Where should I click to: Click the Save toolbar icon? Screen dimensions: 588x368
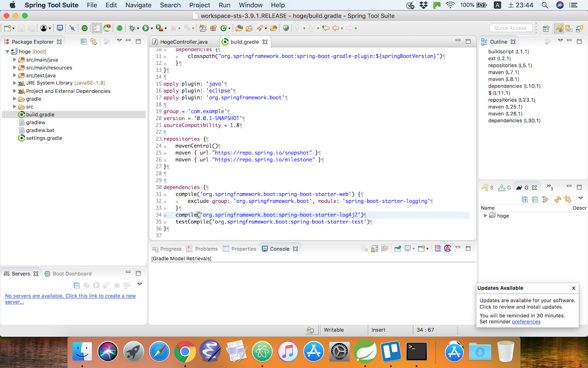pyautogui.click(x=21, y=28)
